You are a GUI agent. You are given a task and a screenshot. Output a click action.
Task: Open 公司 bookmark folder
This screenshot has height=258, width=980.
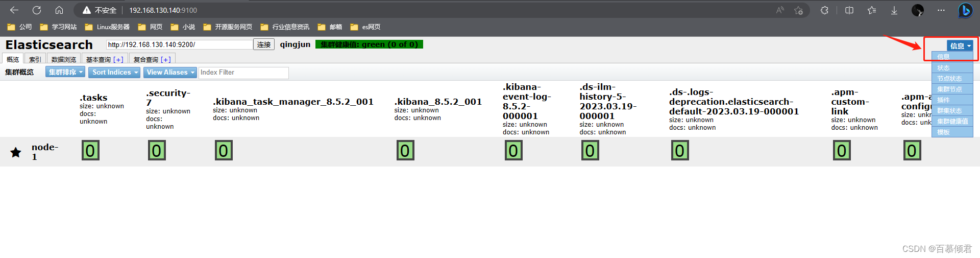(19, 27)
